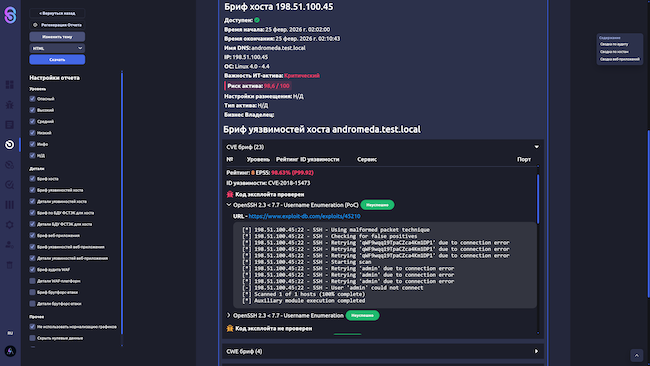Toggle the 'Н/Д' level checkbox
Viewport: 650px width, 366px height.
point(32,155)
